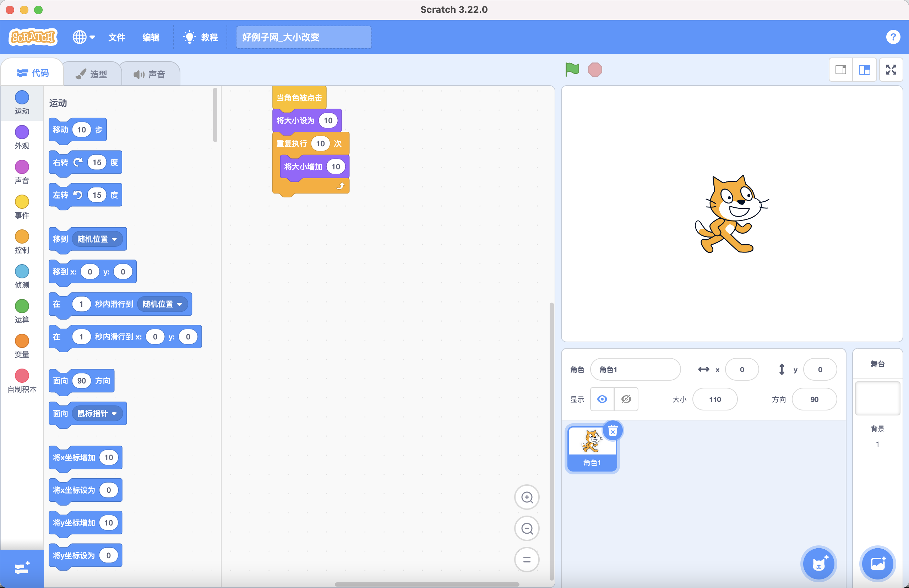Click the sprite y coordinate field
This screenshot has height=588, width=909.
820,369
